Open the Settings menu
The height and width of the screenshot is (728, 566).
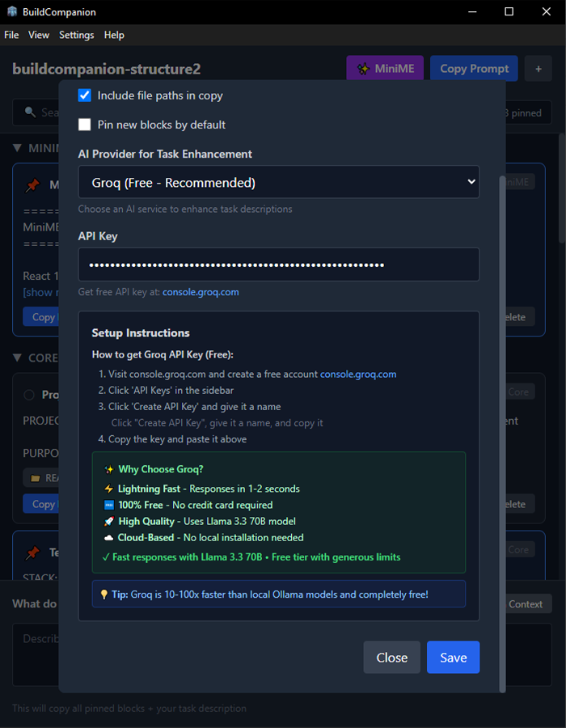[x=77, y=35]
